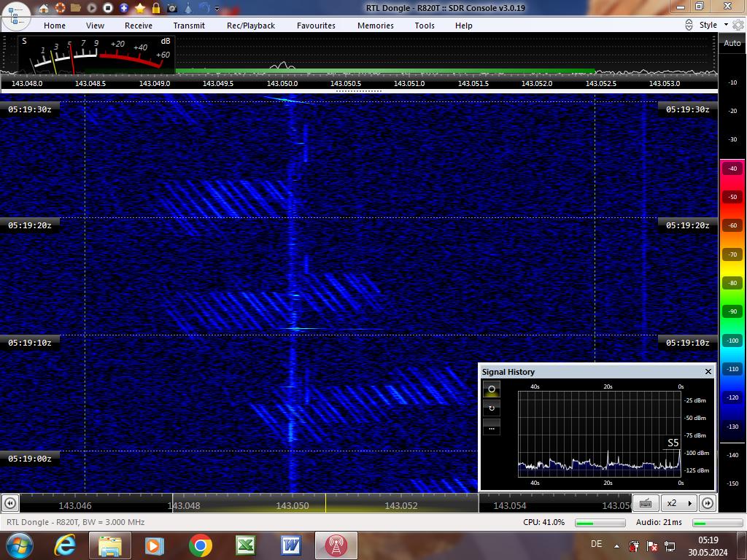Click the Auto level button

(732, 43)
